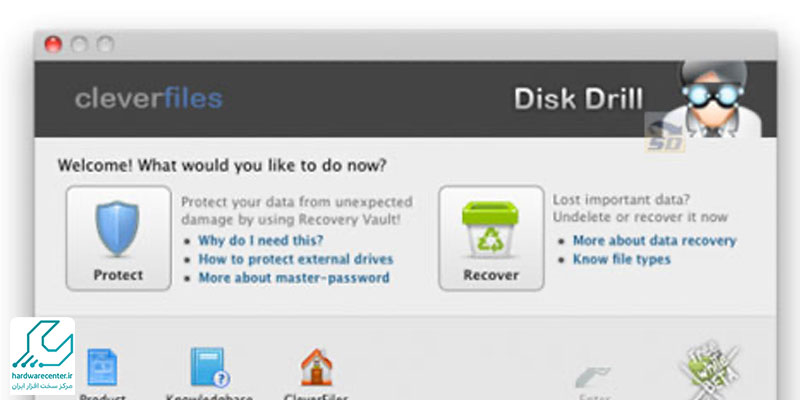The height and width of the screenshot is (400, 800).
Task: Open the blue Product document icon
Action: (x=102, y=367)
